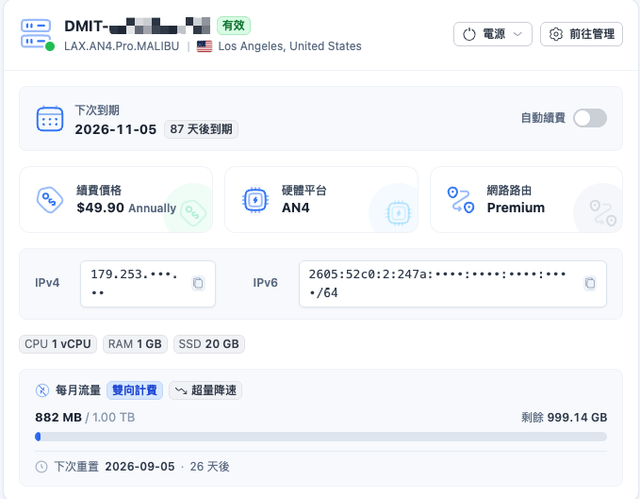This screenshot has height=499, width=640.
Task: Click the green online status dot
Action: click(x=50, y=47)
